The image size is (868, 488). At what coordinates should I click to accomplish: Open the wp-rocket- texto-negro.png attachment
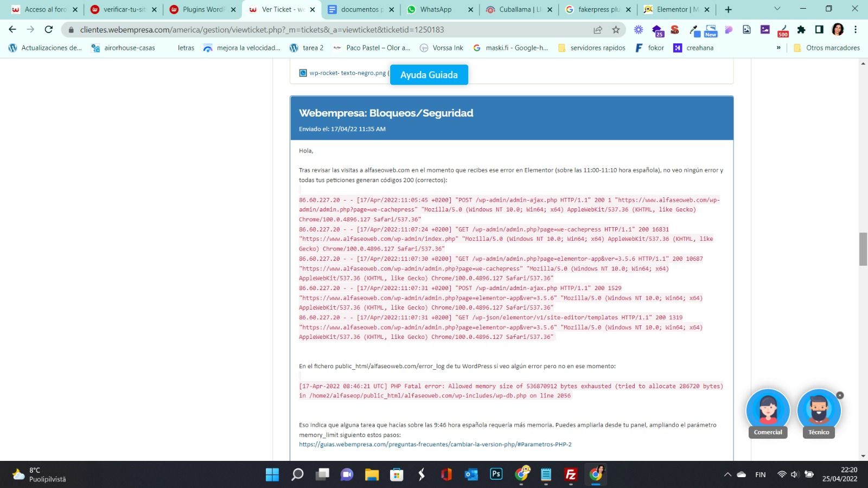coord(347,73)
